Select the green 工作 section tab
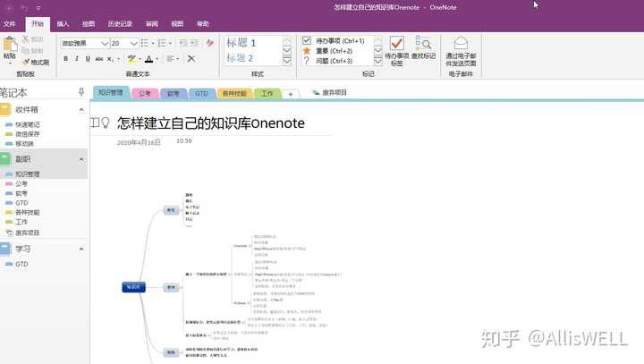 [x=267, y=94]
